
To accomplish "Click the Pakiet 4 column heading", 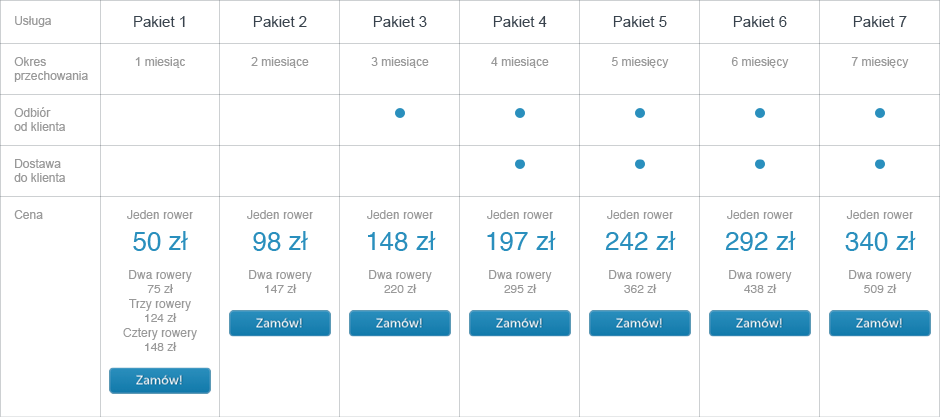I will tap(520, 22).
